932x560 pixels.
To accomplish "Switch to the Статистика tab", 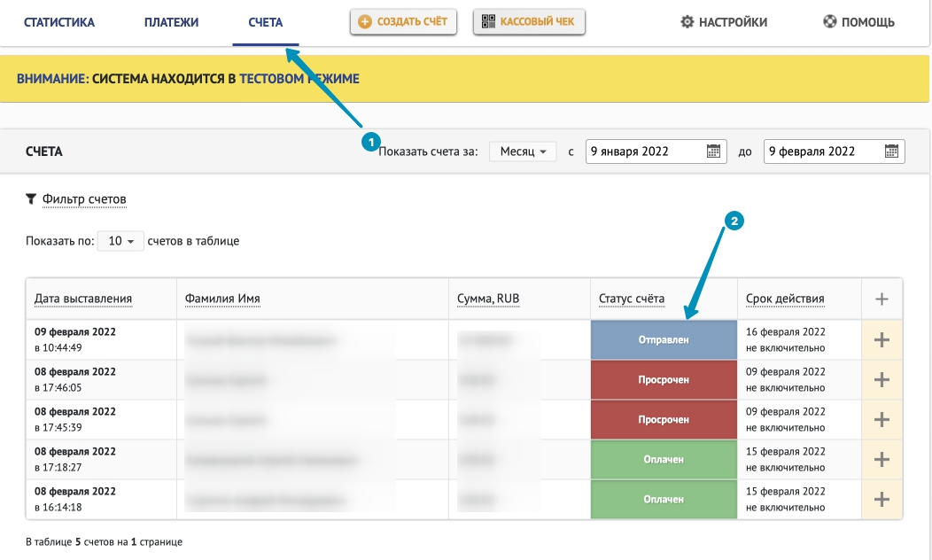I will 59,22.
